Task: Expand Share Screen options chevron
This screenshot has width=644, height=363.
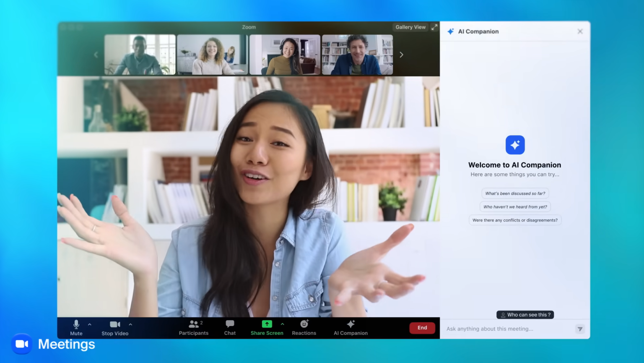Action: [283, 324]
